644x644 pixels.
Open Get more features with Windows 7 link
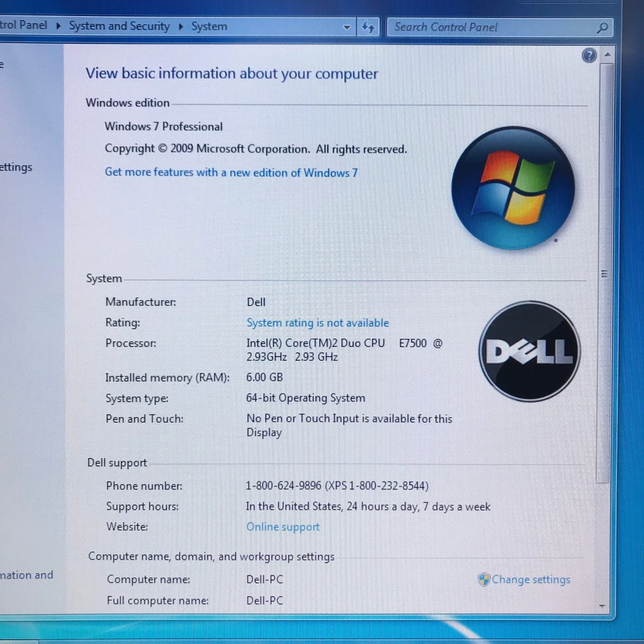pyautogui.click(x=231, y=172)
